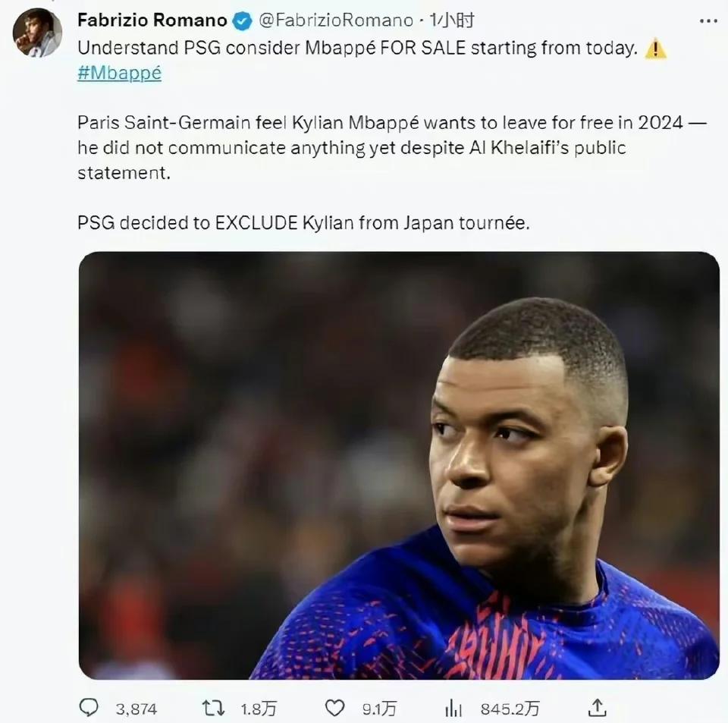Open the views bar-chart analytics icon
This screenshot has width=728, height=723.
click(453, 708)
